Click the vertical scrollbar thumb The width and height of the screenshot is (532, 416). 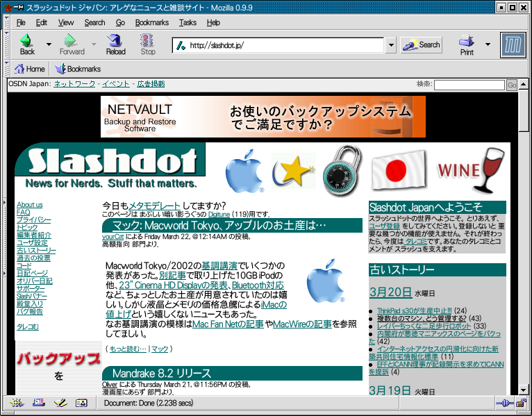[x=523, y=109]
